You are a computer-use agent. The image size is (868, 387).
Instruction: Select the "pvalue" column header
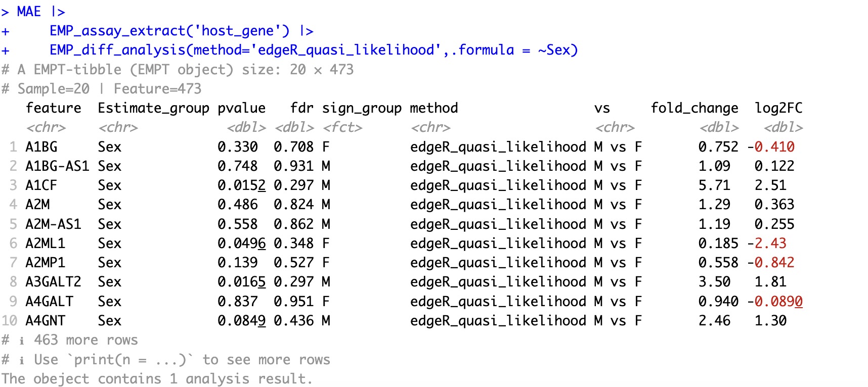pyautogui.click(x=241, y=108)
